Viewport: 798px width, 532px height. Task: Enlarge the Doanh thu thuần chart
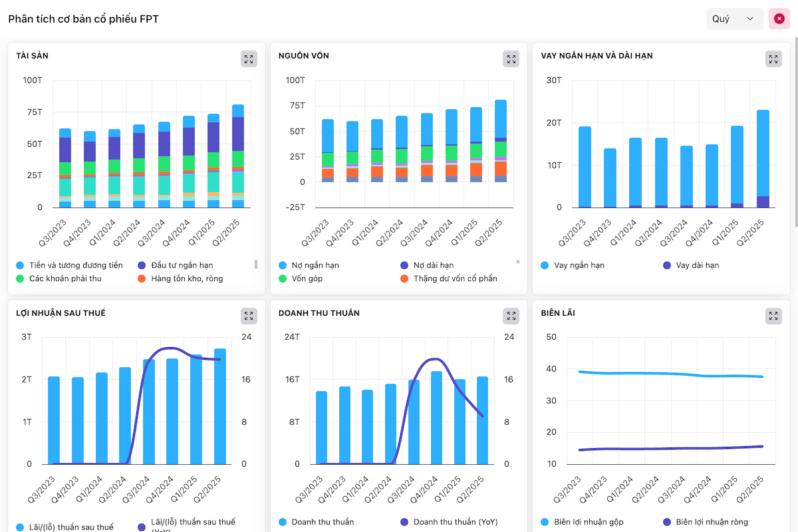click(x=511, y=317)
